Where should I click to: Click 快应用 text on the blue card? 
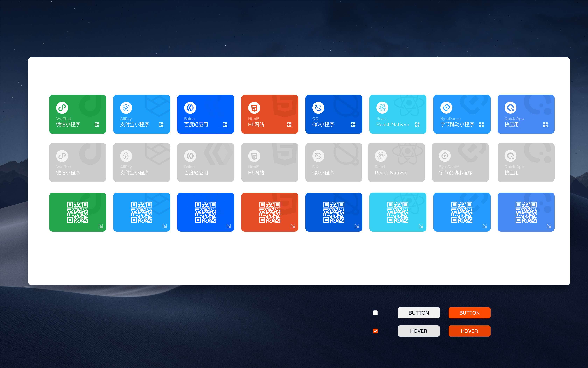[512, 125]
